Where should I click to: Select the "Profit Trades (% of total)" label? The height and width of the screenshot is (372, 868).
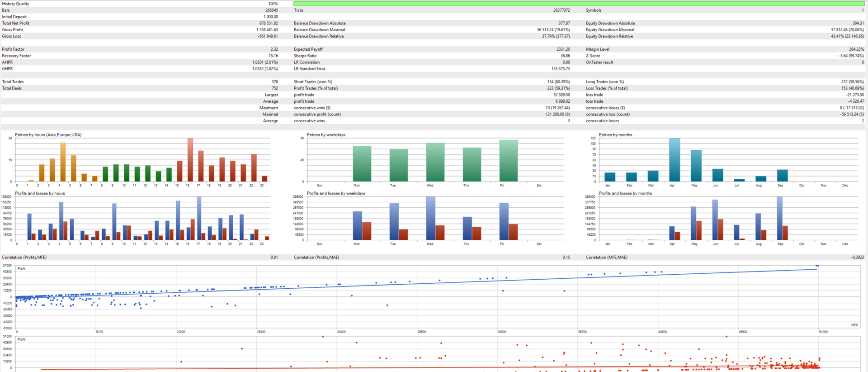(316, 88)
